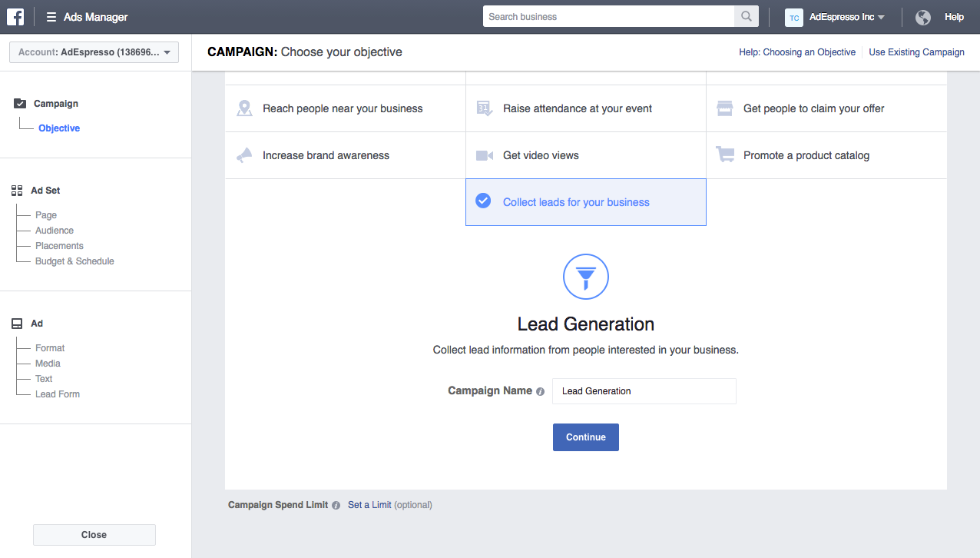Go to the Media step
This screenshot has height=558, width=980.
[x=48, y=364]
